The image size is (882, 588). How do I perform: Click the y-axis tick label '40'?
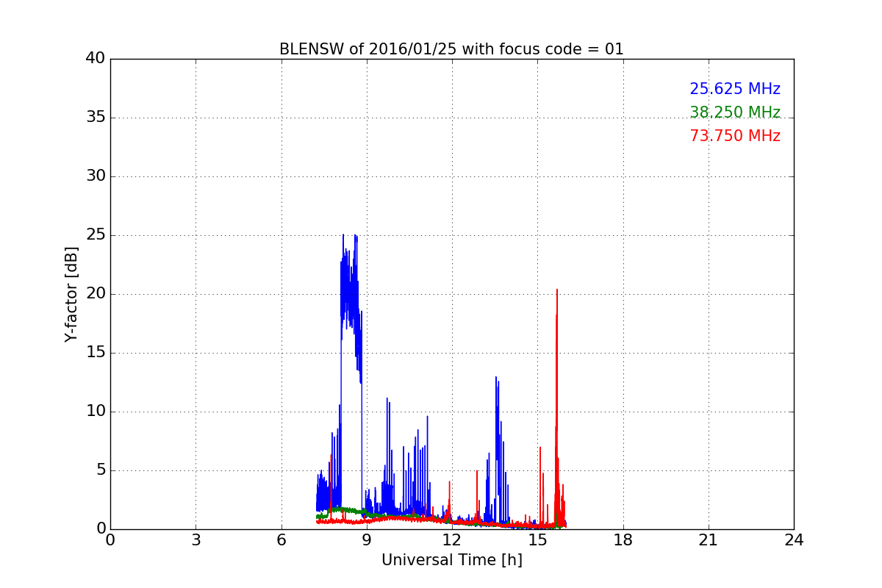pos(96,59)
